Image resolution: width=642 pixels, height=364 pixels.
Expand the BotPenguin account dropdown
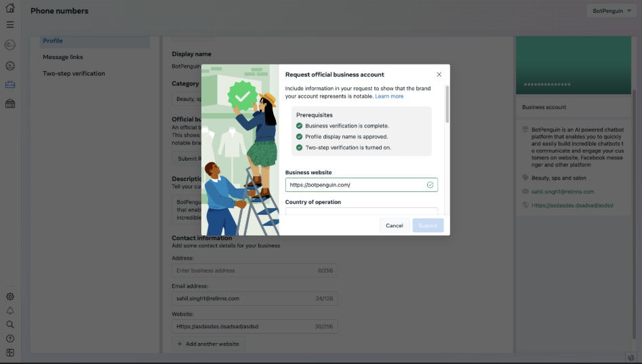click(x=610, y=11)
